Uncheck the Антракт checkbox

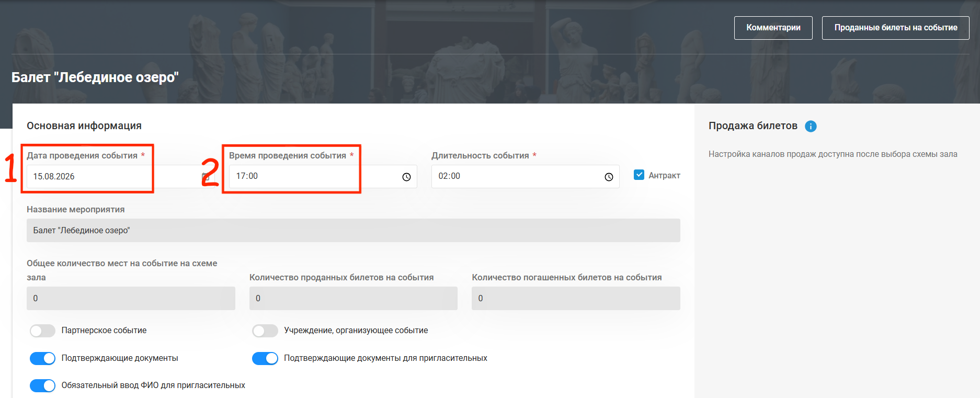[x=639, y=175]
